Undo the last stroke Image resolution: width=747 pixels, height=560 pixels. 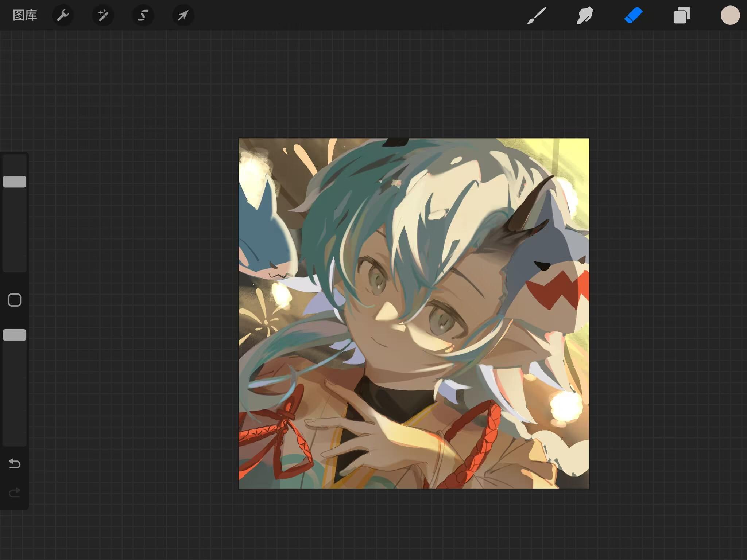[x=15, y=463]
